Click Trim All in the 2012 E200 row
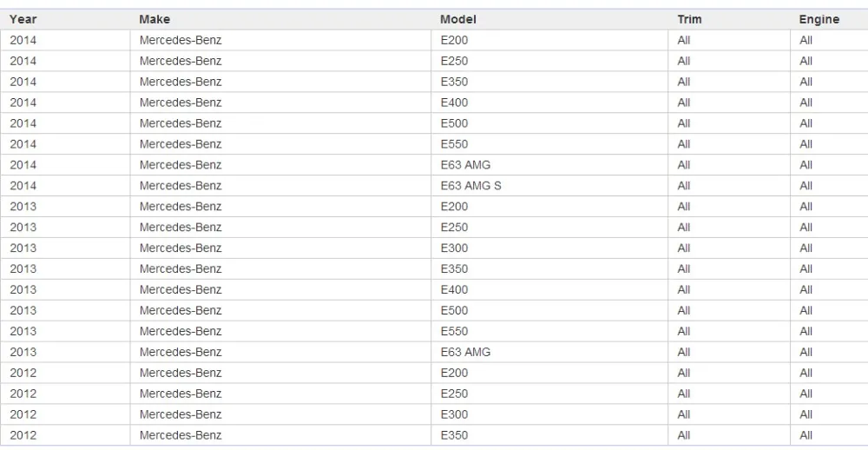This screenshot has width=868, height=450. click(684, 373)
